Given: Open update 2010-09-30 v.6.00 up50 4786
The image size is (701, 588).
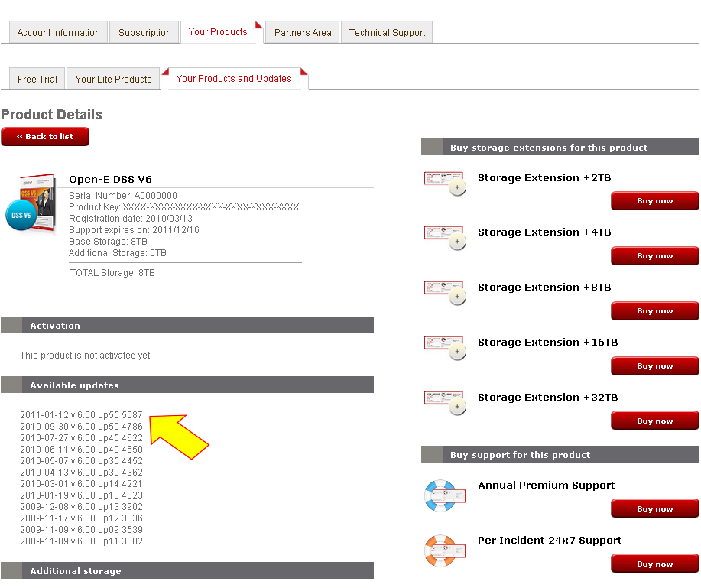Looking at the screenshot, I should 81,427.
